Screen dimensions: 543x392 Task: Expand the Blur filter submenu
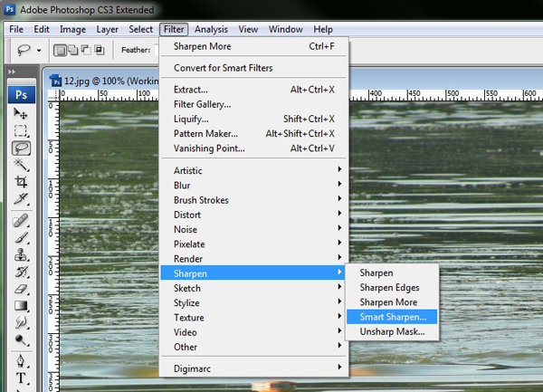pos(253,186)
